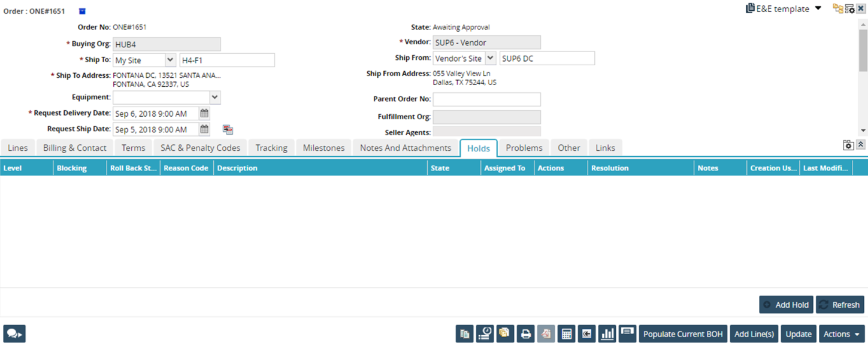Click the yellow stacked pages icon
Image resolution: width=868 pixels, height=346 pixels.
click(x=505, y=334)
